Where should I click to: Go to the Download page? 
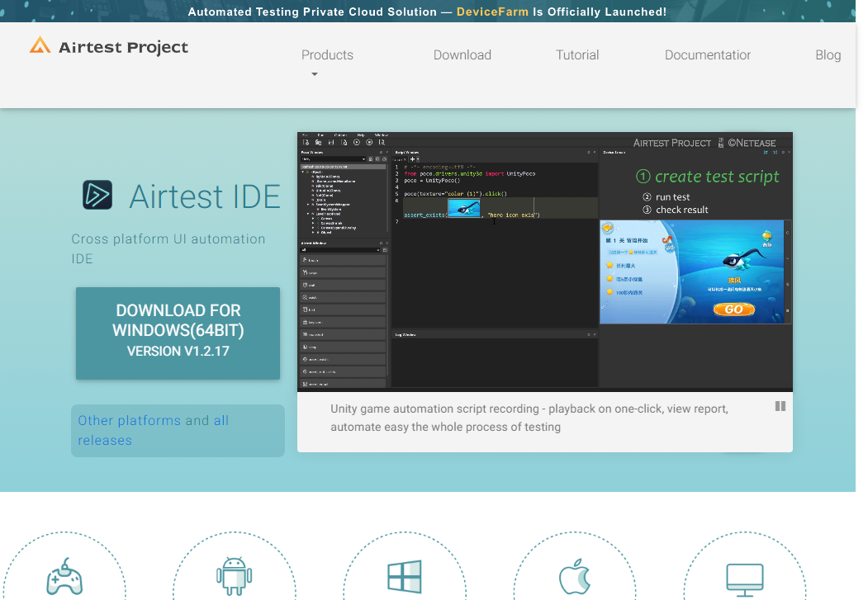click(x=462, y=54)
